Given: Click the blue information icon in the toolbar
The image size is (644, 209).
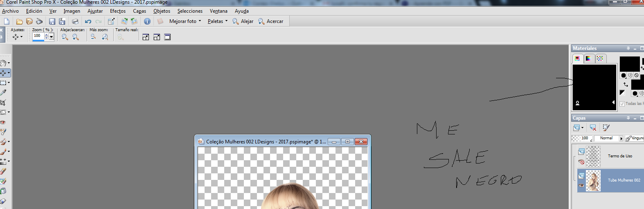Looking at the screenshot, I should 147,21.
